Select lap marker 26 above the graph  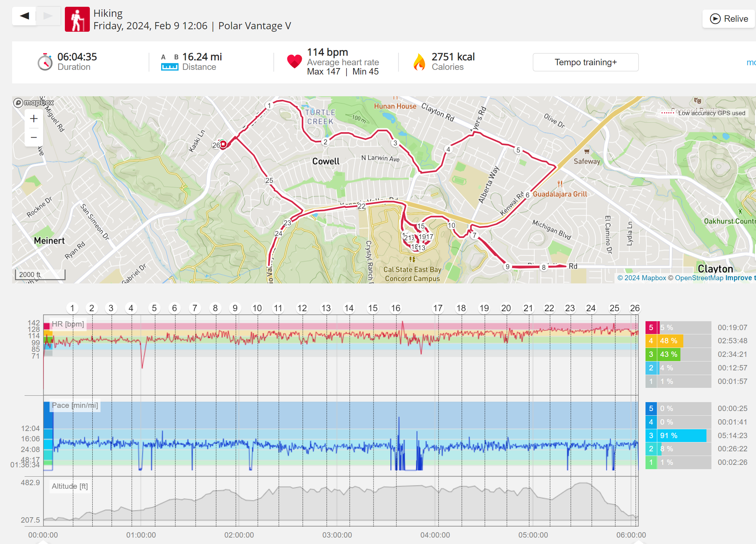[634, 308]
